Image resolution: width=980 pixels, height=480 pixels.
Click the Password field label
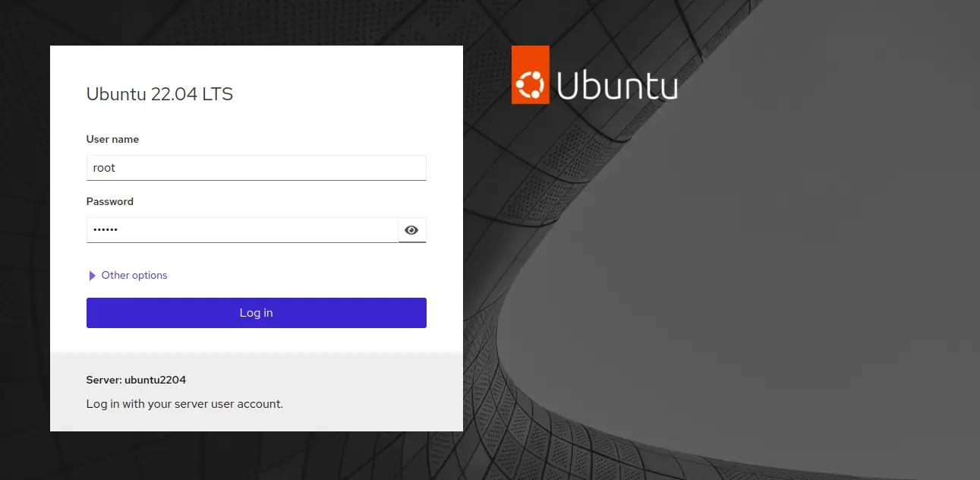coord(110,201)
